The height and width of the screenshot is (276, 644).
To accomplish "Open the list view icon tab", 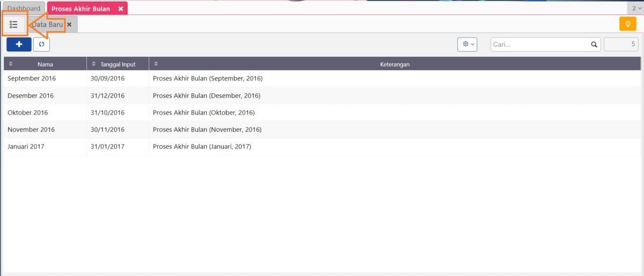I will pyautogui.click(x=14, y=25).
